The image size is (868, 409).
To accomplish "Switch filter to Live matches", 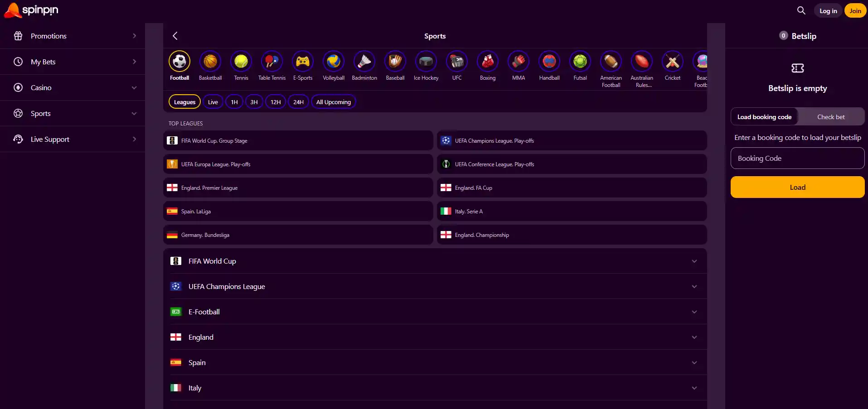I will [213, 102].
